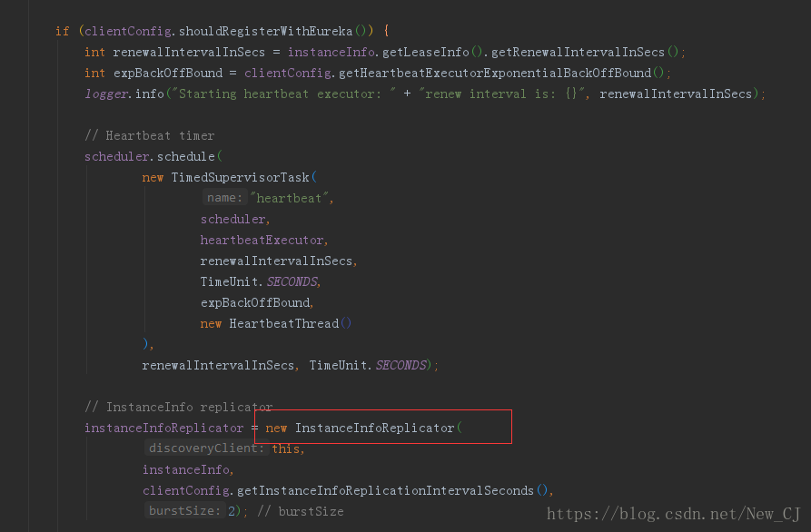Viewport: 811px width, 532px height.
Task: Click getRenewalIntervalInSecs() in the int declaration
Action: (585, 53)
